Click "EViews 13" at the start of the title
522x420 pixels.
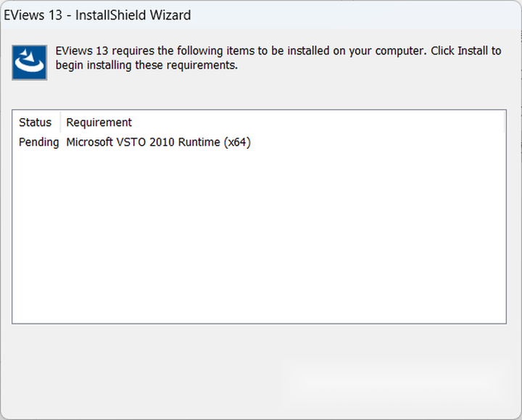(x=33, y=15)
